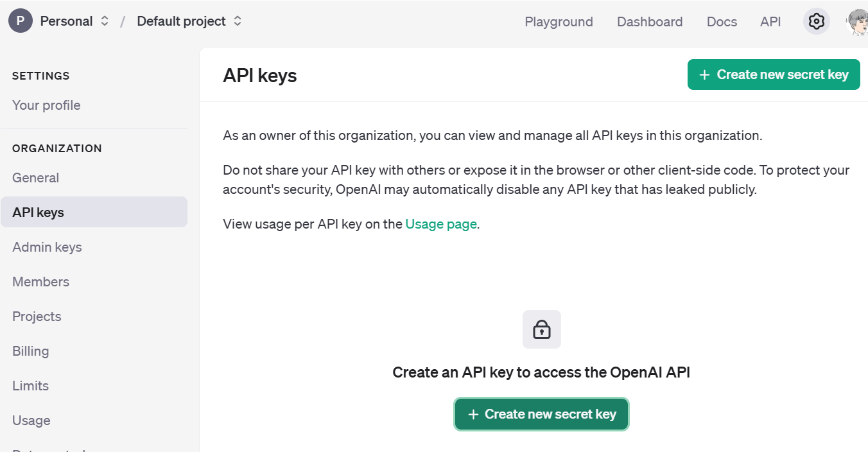This screenshot has height=452, width=868.
Task: Click the Personal organization 'P' badge
Action: (21, 21)
